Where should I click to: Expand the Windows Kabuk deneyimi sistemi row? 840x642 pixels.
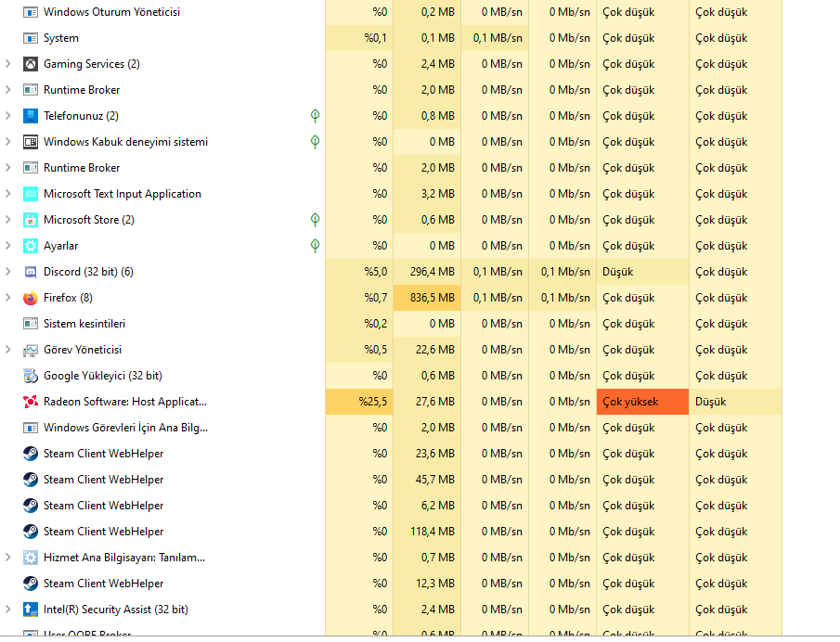[8, 142]
